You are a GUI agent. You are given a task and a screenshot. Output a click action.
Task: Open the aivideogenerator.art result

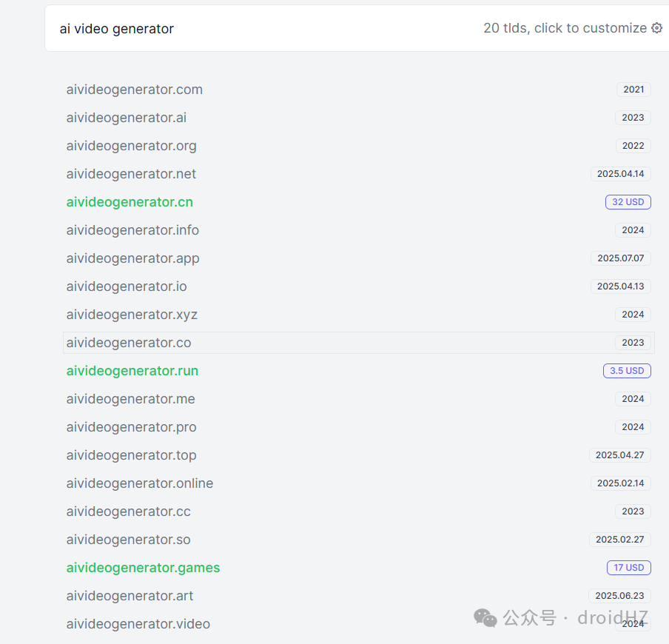pyautogui.click(x=130, y=596)
